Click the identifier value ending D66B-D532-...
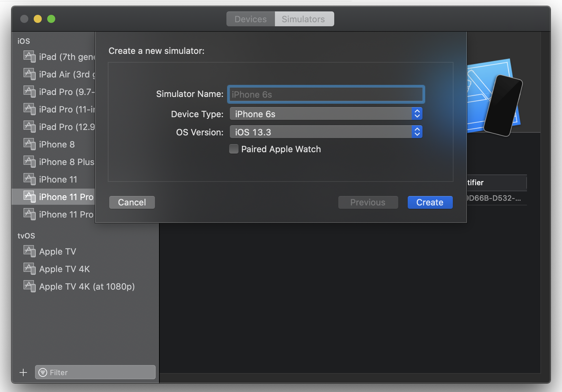 [x=494, y=198]
